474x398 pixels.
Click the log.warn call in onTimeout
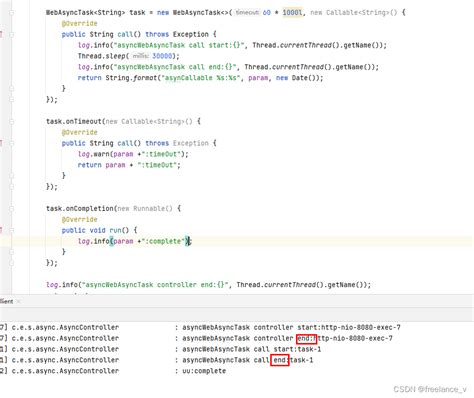click(133, 154)
